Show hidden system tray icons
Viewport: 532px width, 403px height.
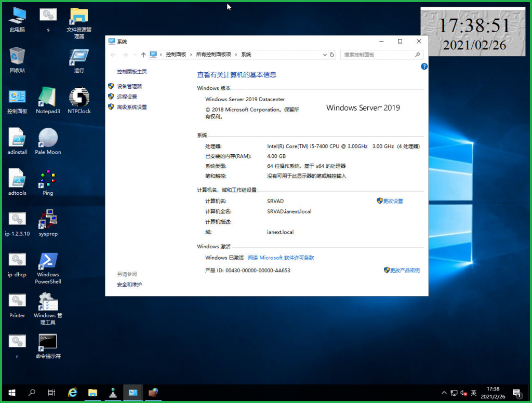pos(444,393)
